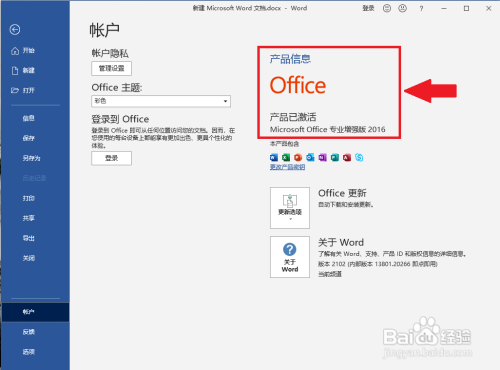The width and height of the screenshot is (500, 370).
Task: Click the Skype for Business product icon
Action: point(359,157)
